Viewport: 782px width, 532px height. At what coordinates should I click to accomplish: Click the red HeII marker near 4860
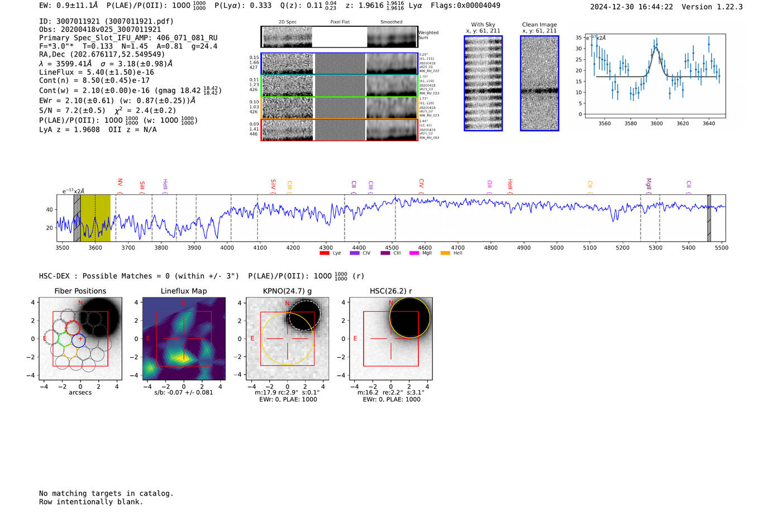509,185
